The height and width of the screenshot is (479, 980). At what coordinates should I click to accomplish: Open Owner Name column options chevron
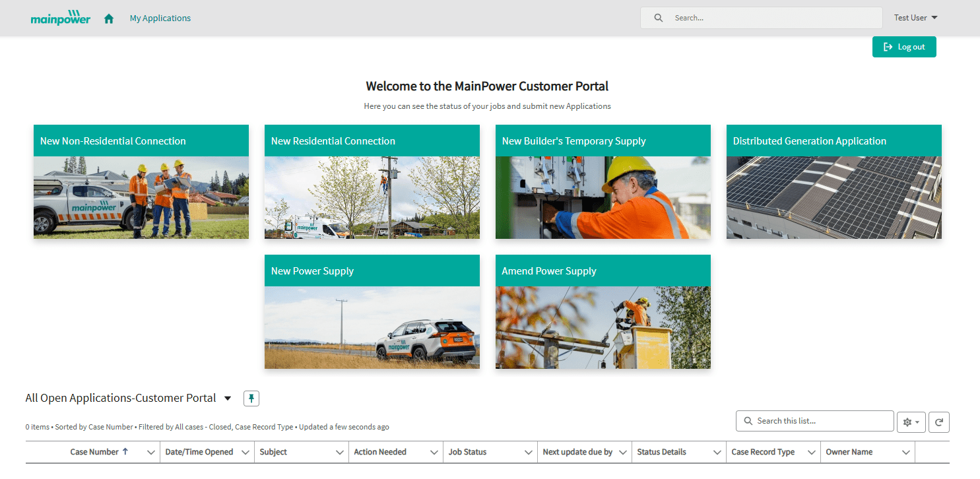906,452
